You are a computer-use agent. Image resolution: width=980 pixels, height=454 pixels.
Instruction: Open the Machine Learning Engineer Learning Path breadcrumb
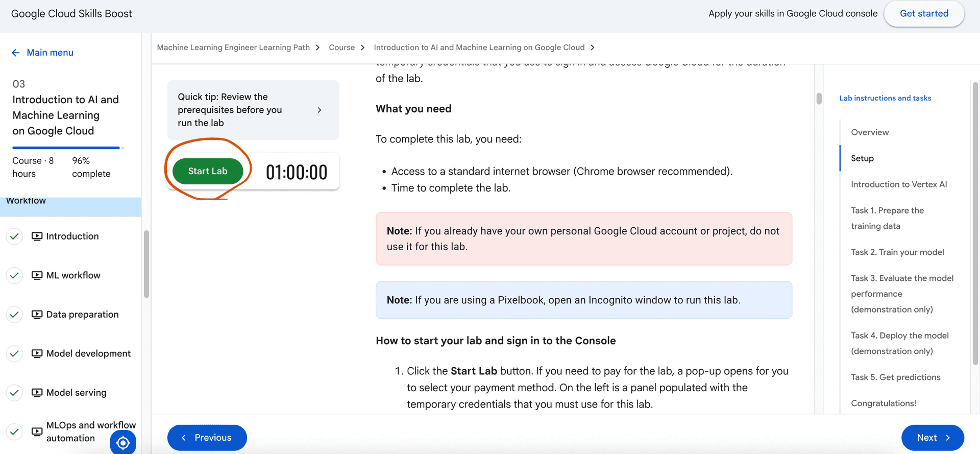233,47
